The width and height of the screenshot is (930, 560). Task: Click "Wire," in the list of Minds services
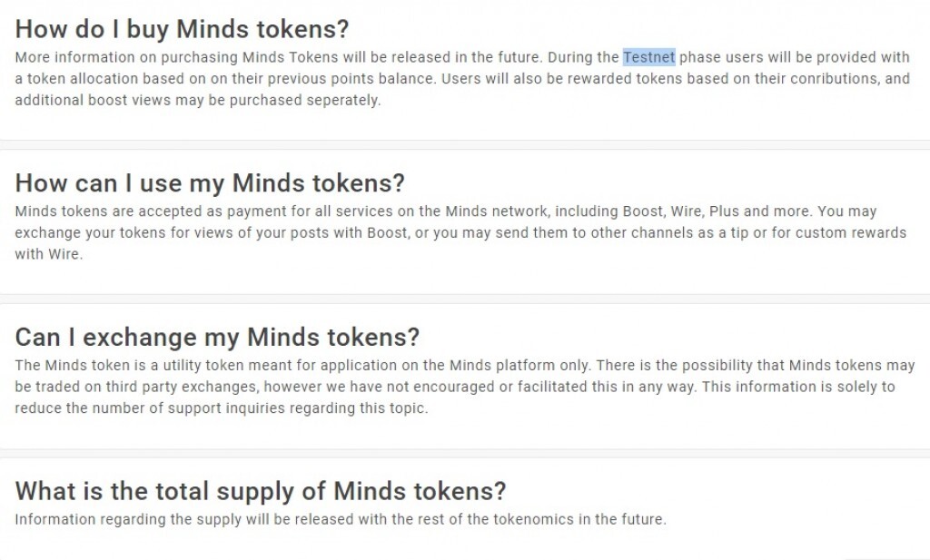686,211
